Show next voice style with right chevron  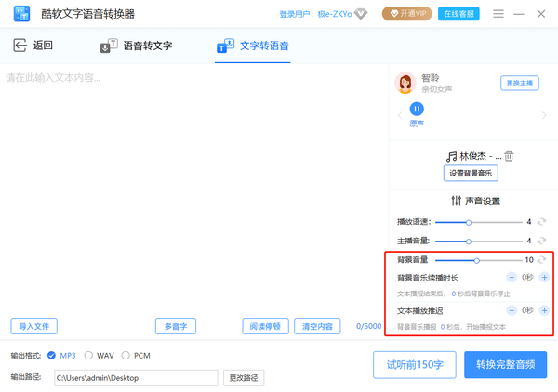tap(544, 115)
